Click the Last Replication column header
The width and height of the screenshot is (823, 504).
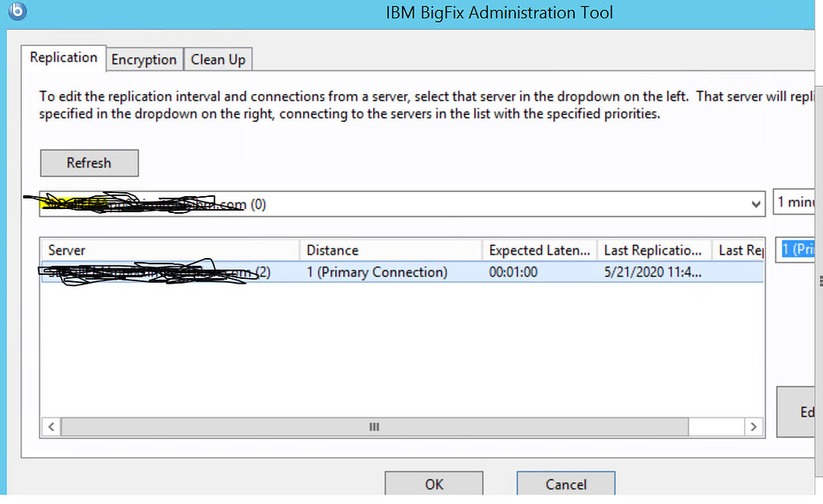[x=653, y=250]
